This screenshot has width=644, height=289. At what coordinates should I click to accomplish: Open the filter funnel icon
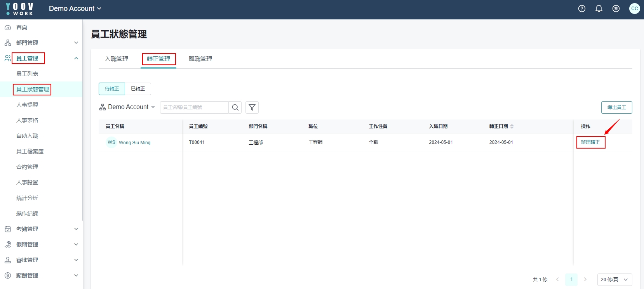click(252, 107)
